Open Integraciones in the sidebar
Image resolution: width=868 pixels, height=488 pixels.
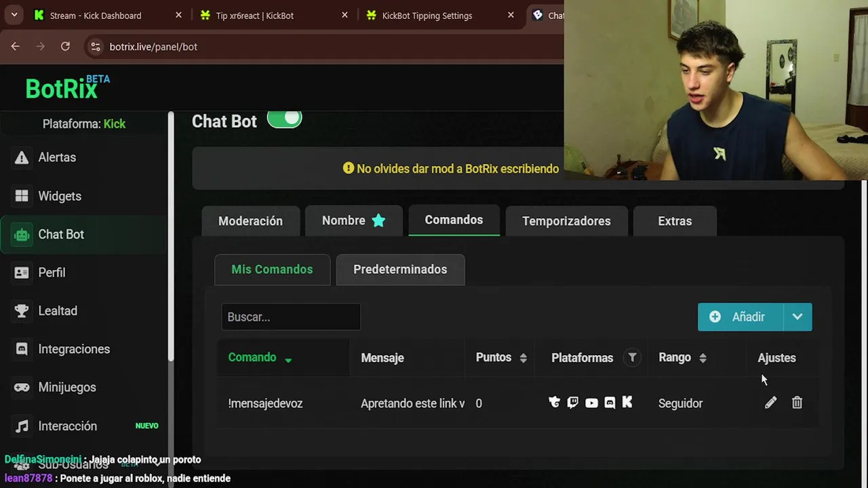(x=84, y=349)
